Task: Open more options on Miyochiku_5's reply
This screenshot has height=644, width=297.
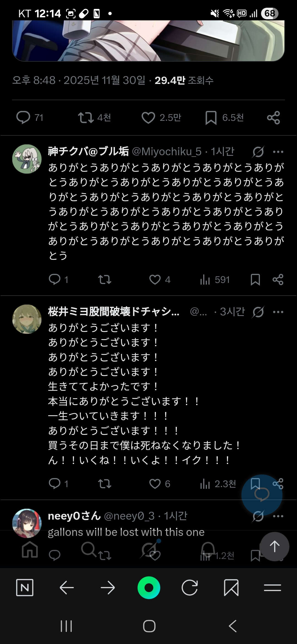Action: point(278,152)
